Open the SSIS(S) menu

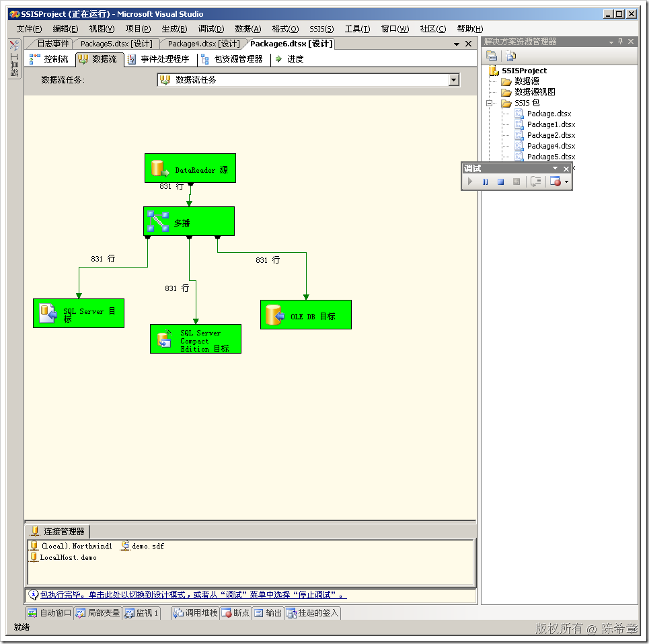(321, 28)
